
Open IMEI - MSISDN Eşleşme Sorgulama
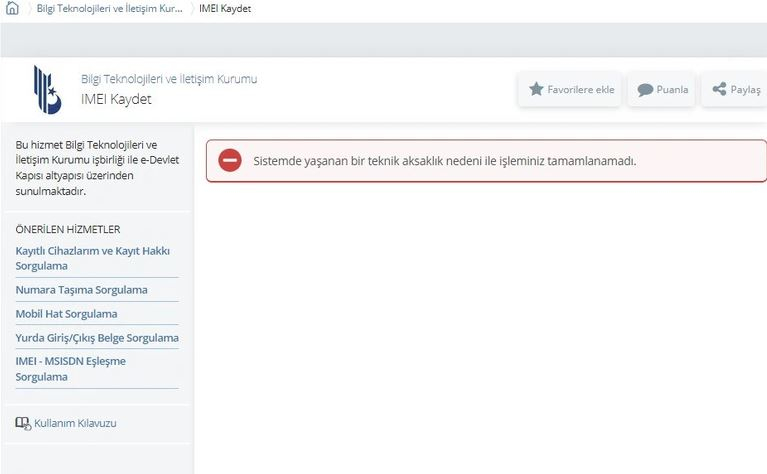[70, 369]
